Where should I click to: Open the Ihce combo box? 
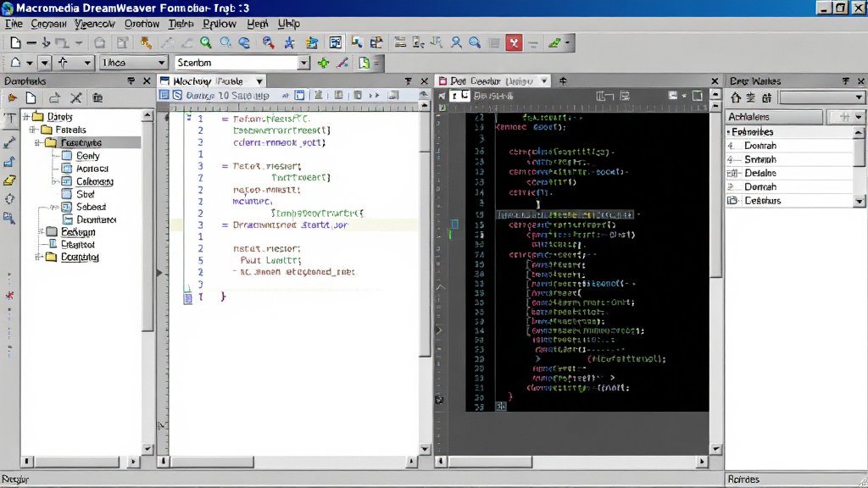133,63
